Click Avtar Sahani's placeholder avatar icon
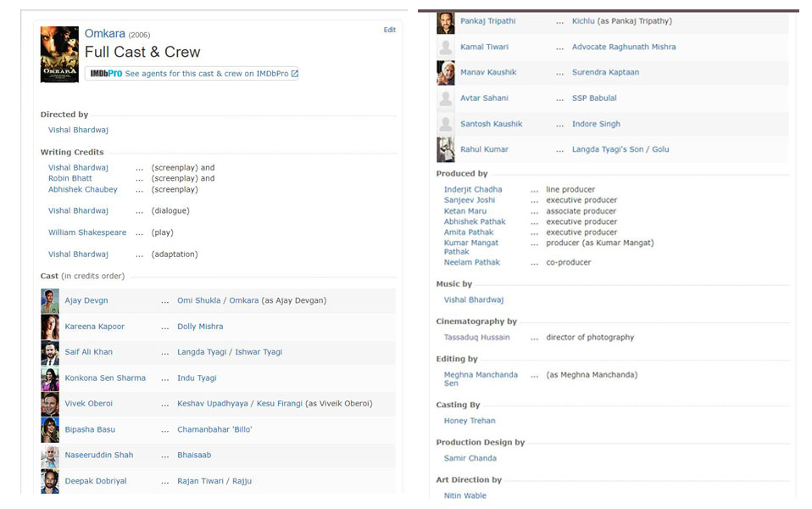Image resolution: width=812 pixels, height=509 pixels. 445,98
